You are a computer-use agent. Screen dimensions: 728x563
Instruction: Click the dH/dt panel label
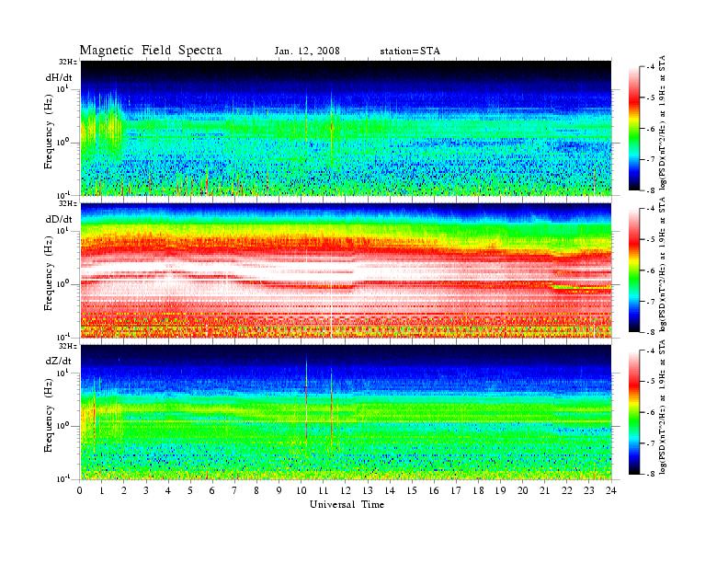(x=59, y=77)
